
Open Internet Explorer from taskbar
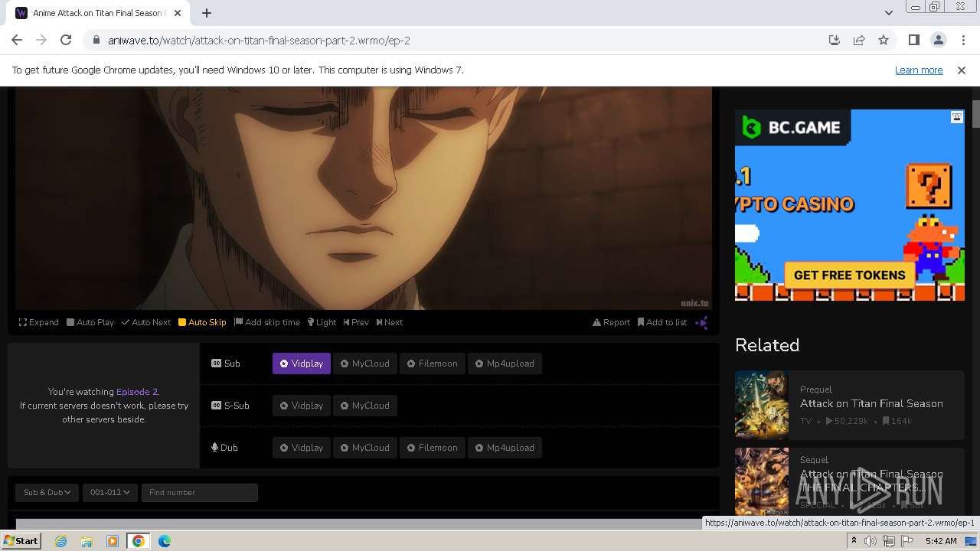point(60,541)
